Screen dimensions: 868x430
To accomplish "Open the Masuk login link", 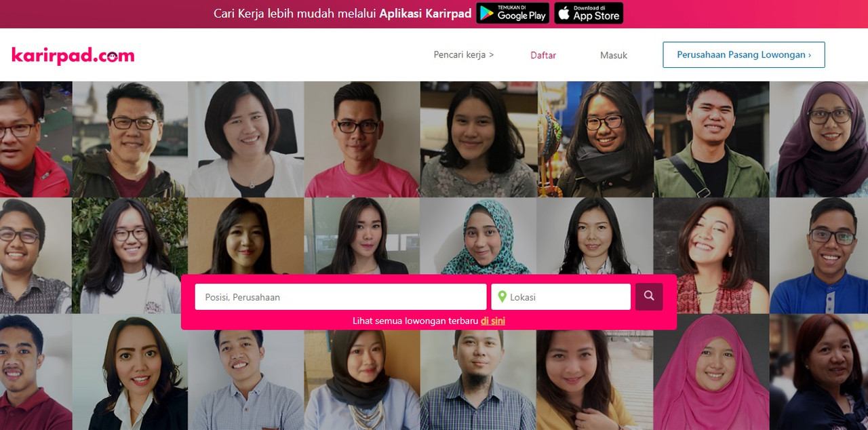I will coord(614,56).
